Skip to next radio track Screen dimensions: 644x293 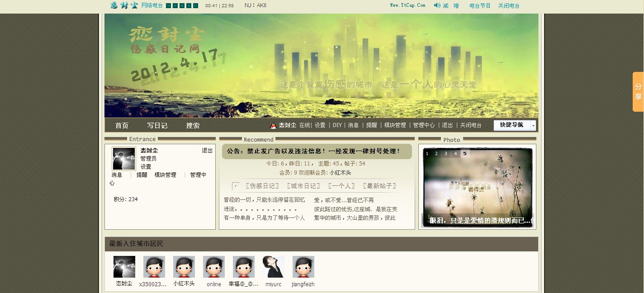click(195, 5)
